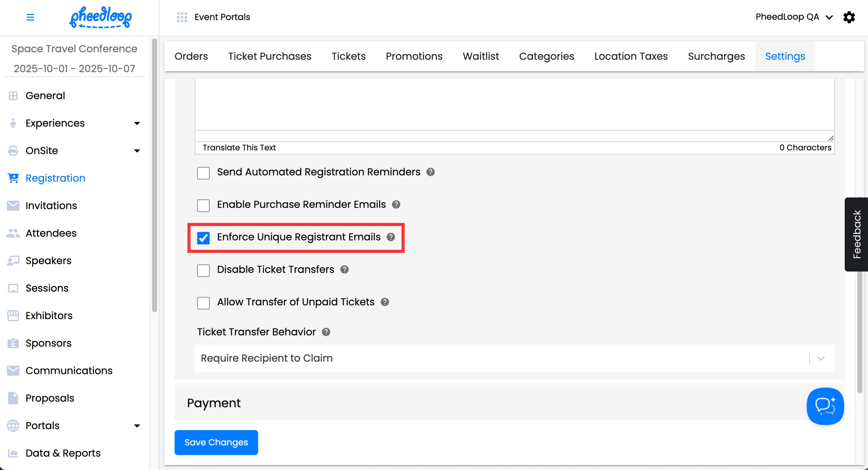
Task: Uncheck Enforce Unique Registrant Emails
Action: (203, 238)
